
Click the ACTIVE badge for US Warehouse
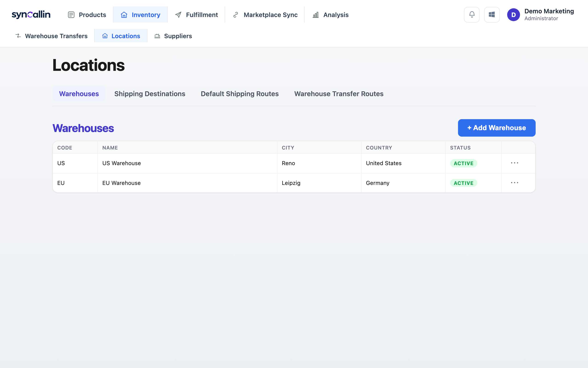click(463, 163)
